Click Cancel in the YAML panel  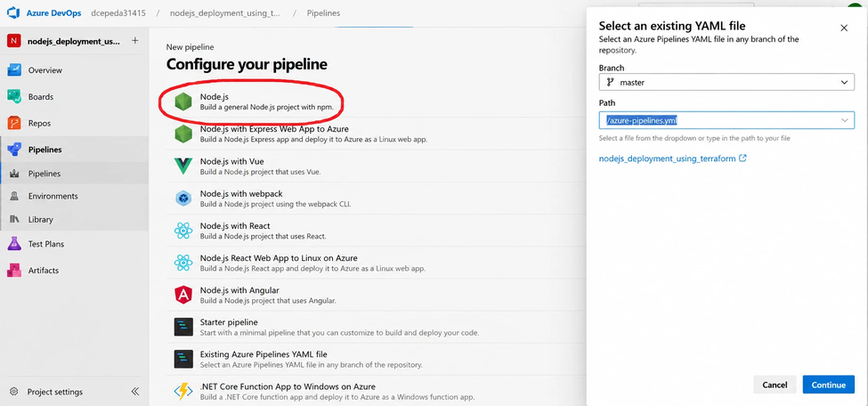coord(775,385)
